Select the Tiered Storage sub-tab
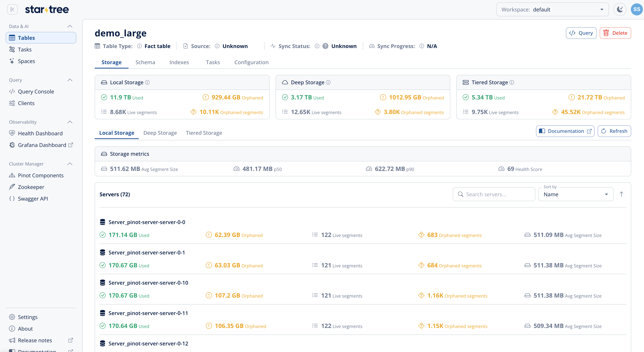The image size is (644, 352). click(x=204, y=133)
